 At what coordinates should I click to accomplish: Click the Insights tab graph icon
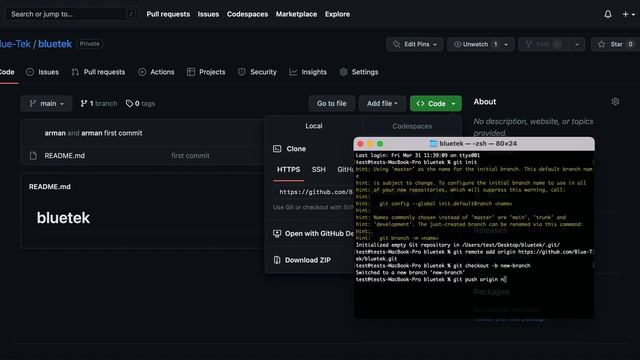click(x=293, y=72)
